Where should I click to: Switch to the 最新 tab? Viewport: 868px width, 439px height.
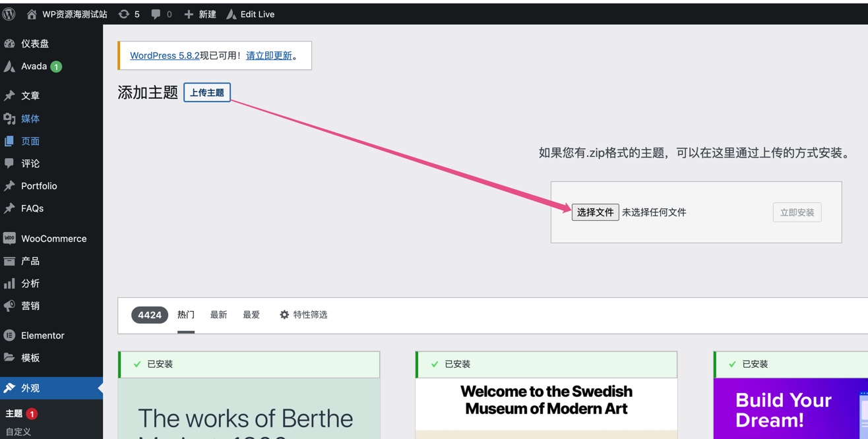tap(219, 315)
